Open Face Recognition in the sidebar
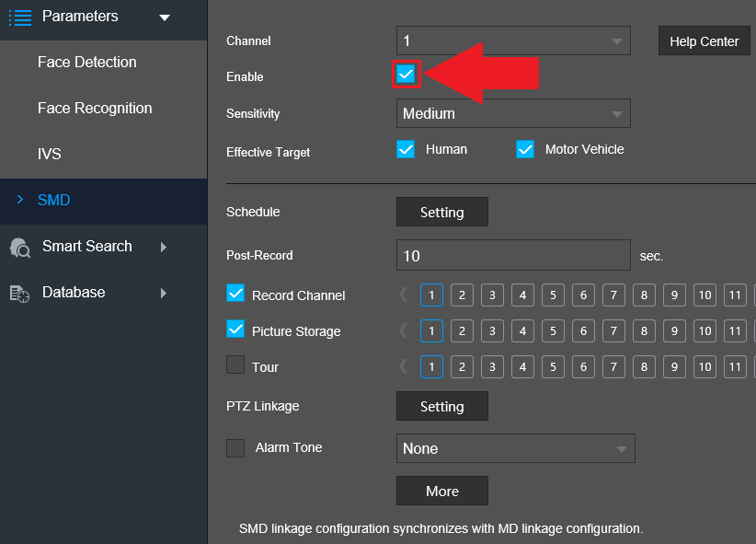Image resolution: width=756 pixels, height=544 pixels. click(95, 108)
